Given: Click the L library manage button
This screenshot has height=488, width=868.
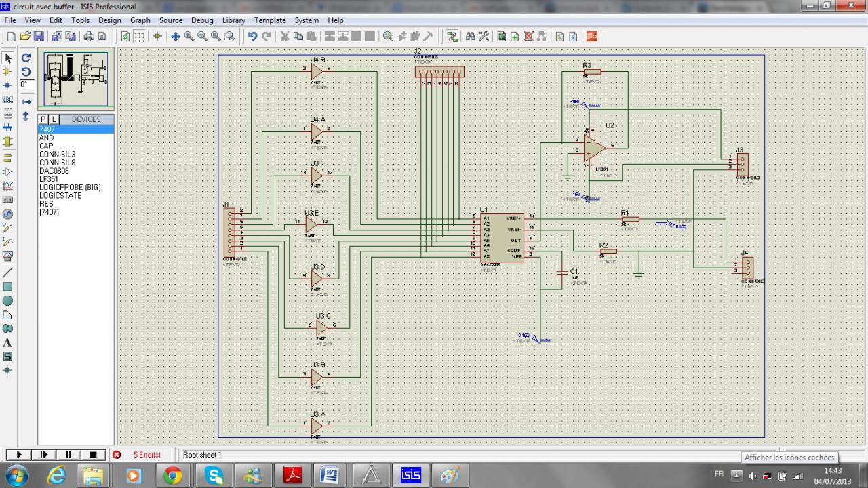Looking at the screenshot, I should click(54, 119).
